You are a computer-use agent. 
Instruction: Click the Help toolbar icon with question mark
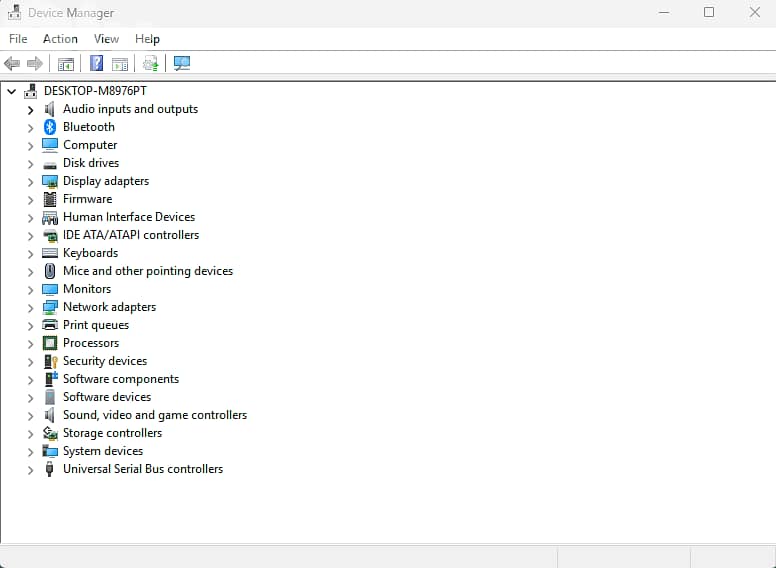click(x=96, y=63)
